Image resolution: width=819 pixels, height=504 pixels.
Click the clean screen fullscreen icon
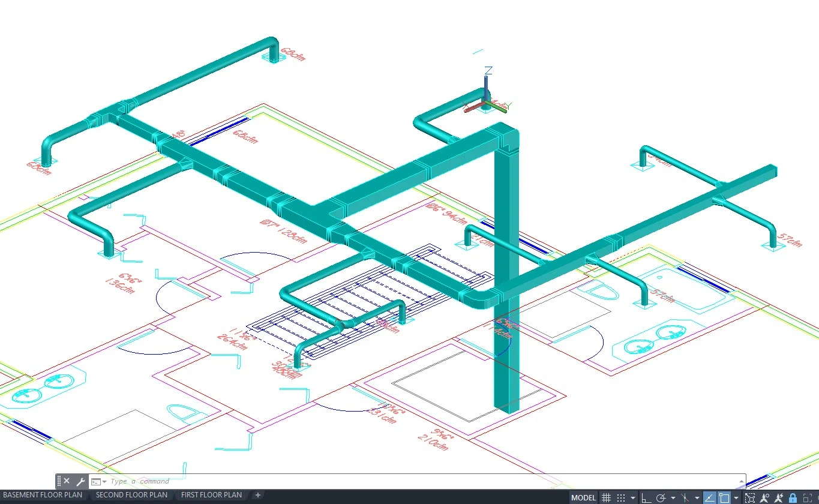pos(809,498)
